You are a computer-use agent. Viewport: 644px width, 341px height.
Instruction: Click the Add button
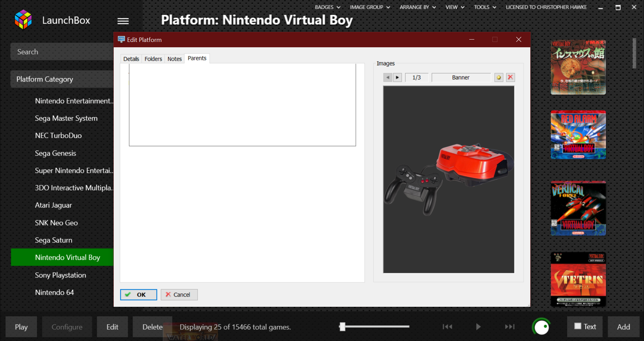(624, 327)
